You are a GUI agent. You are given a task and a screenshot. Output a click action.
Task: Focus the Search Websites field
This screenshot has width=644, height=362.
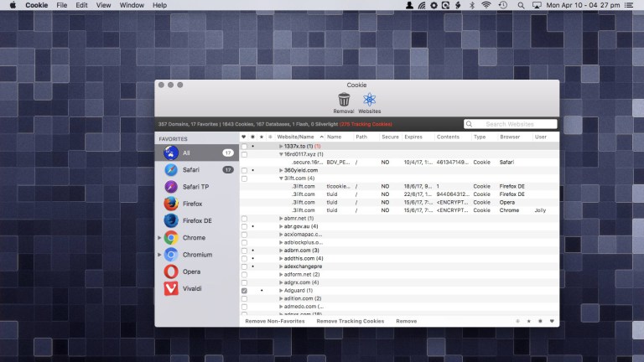[x=510, y=124]
